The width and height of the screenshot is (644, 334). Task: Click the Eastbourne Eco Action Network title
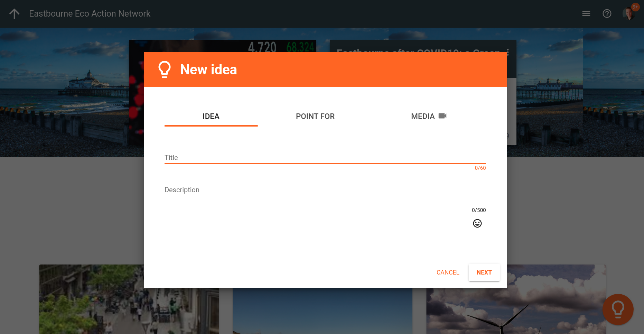[90, 14]
